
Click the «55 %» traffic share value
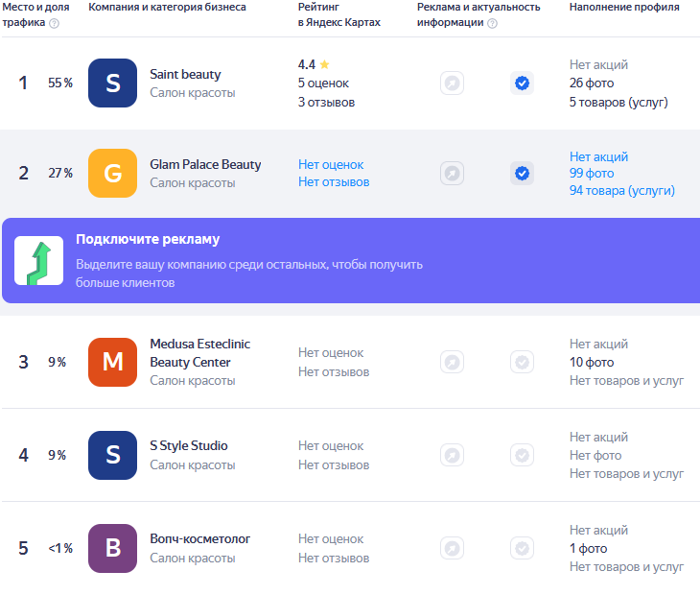pos(60,83)
